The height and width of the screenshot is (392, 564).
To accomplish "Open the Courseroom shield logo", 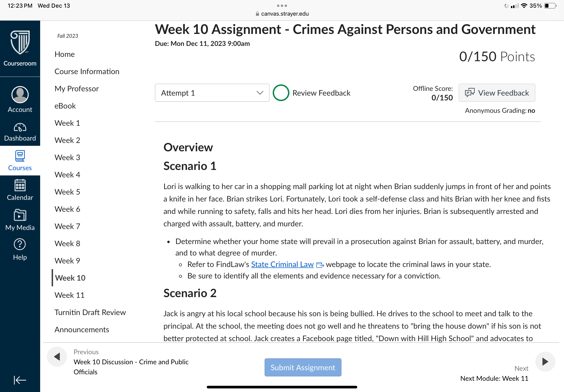I will coord(20,42).
